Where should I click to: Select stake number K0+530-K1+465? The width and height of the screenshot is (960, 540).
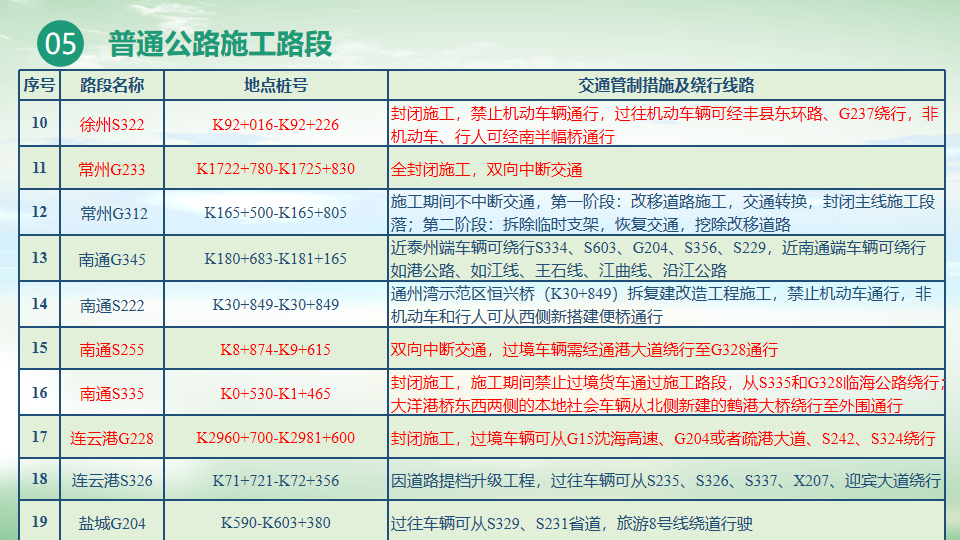pos(276,394)
